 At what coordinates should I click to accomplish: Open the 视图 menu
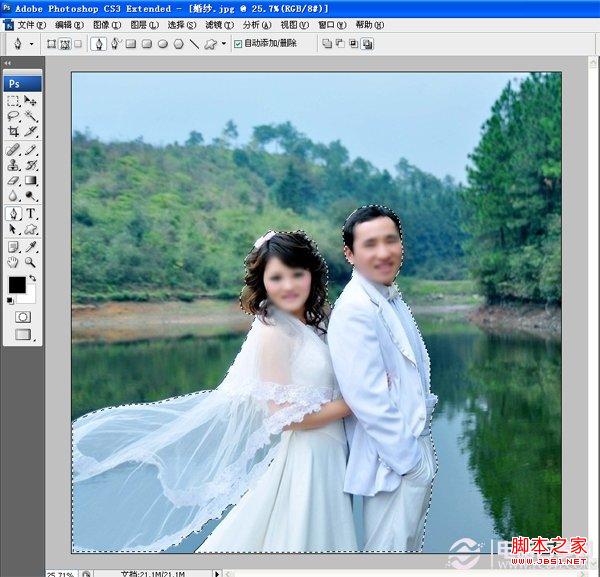[295, 25]
